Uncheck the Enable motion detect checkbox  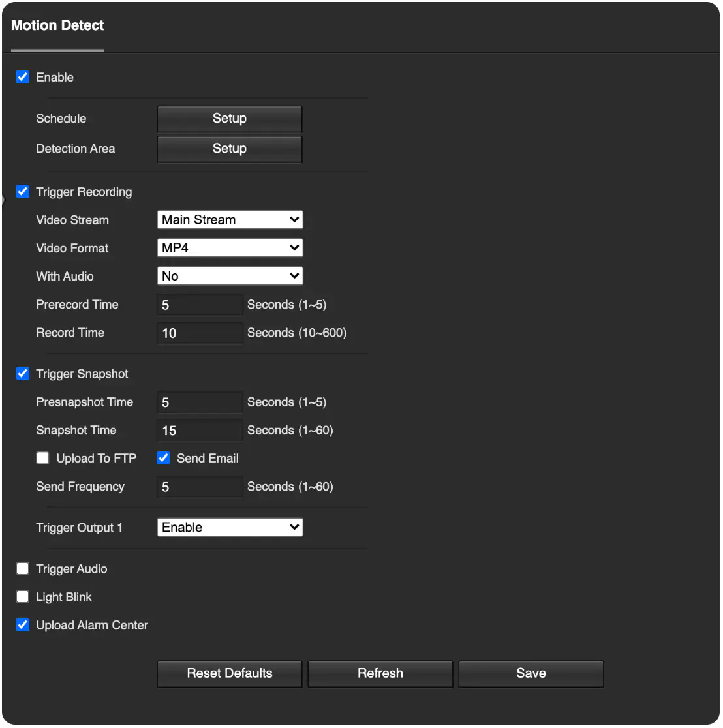click(22, 77)
